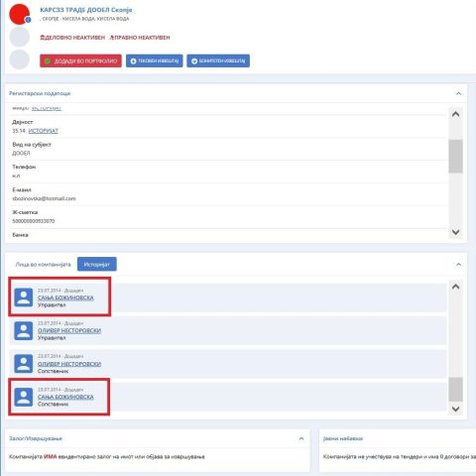Image resolution: width=476 pixels, height=476 pixels.
Task: Click first Оливер Несторовски Управител avatar icon
Action: [x=24, y=330]
